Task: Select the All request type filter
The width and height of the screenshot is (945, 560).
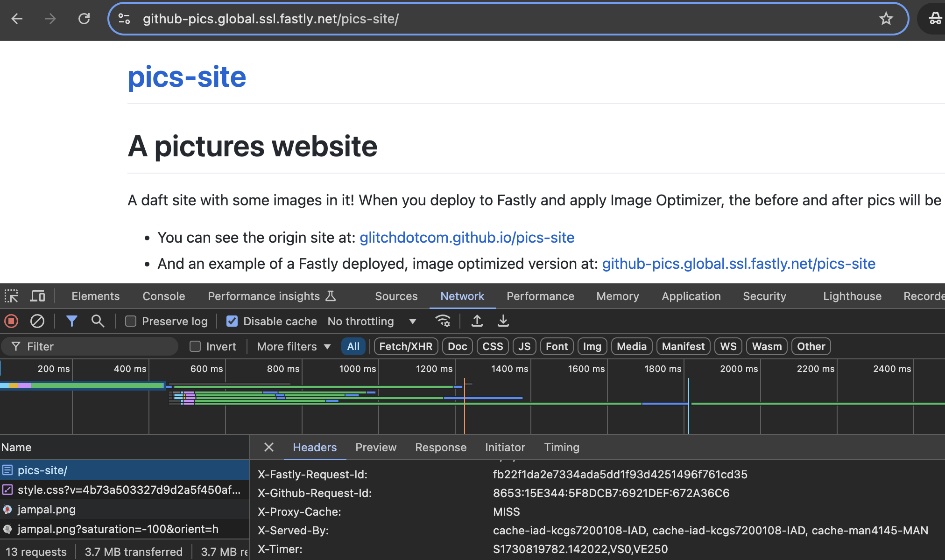Action: (353, 346)
